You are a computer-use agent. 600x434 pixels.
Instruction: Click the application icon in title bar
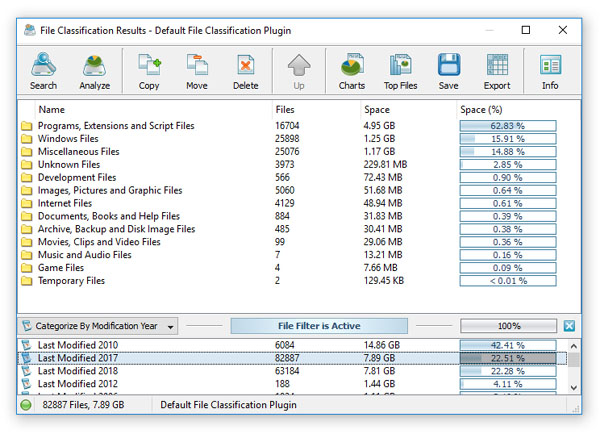pos(30,30)
